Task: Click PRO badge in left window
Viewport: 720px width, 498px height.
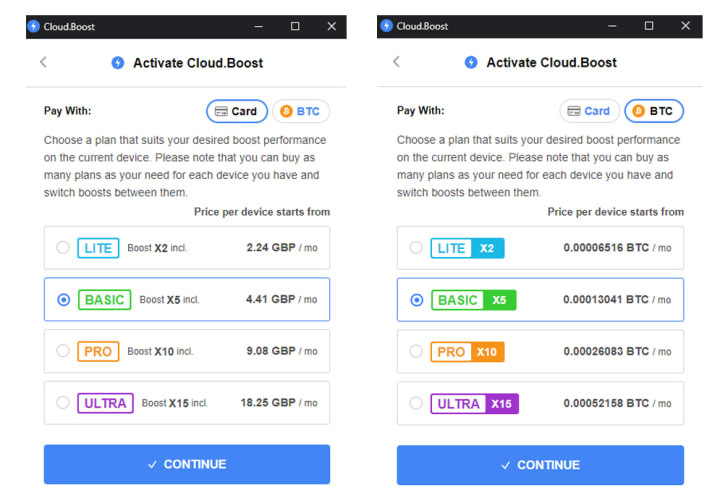Action: (x=98, y=352)
